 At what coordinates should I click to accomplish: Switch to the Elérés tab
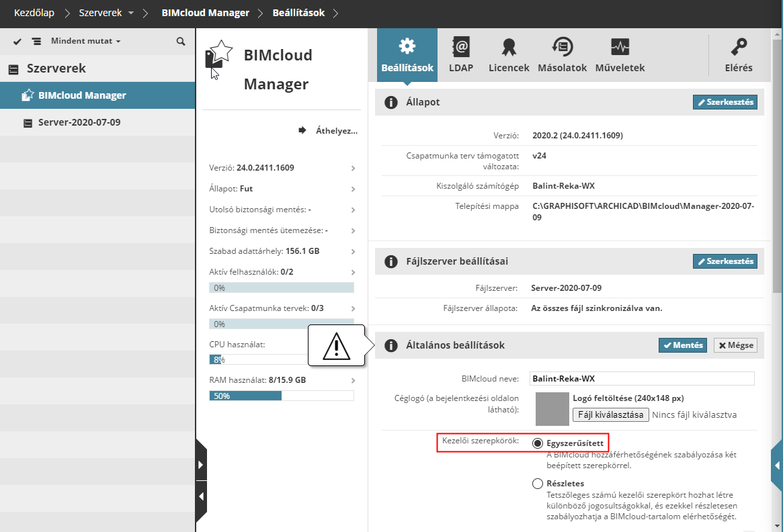pyautogui.click(x=739, y=55)
